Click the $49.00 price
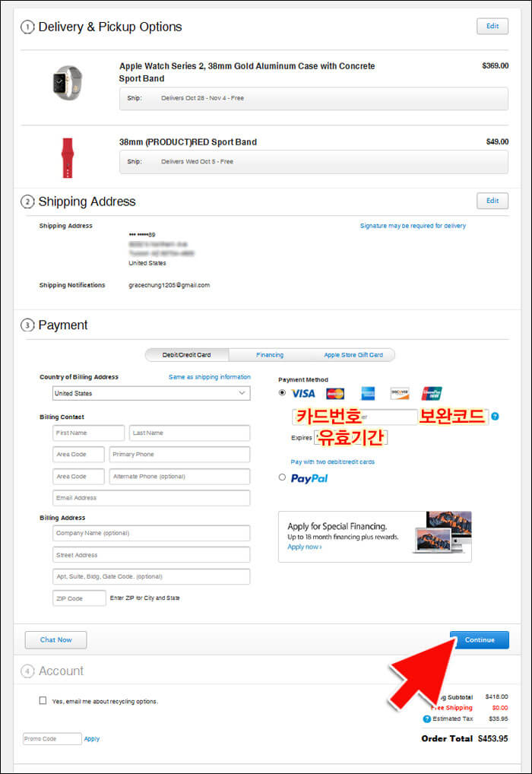Viewport: 532px width, 774px height. pos(497,141)
